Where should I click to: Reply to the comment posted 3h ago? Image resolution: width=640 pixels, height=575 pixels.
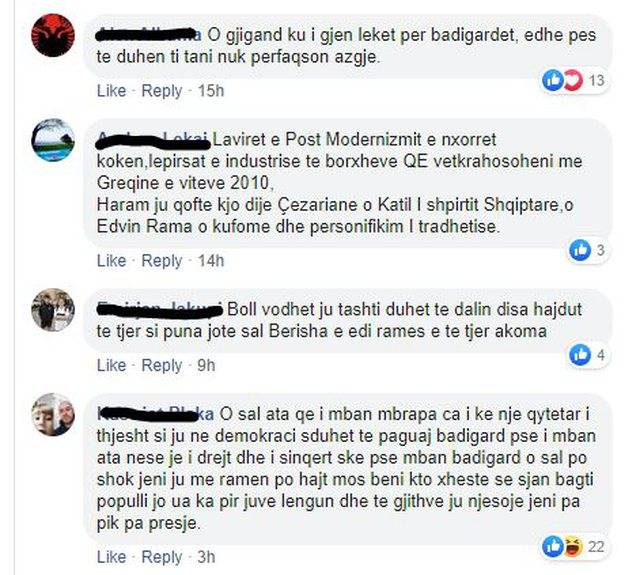click(162, 557)
